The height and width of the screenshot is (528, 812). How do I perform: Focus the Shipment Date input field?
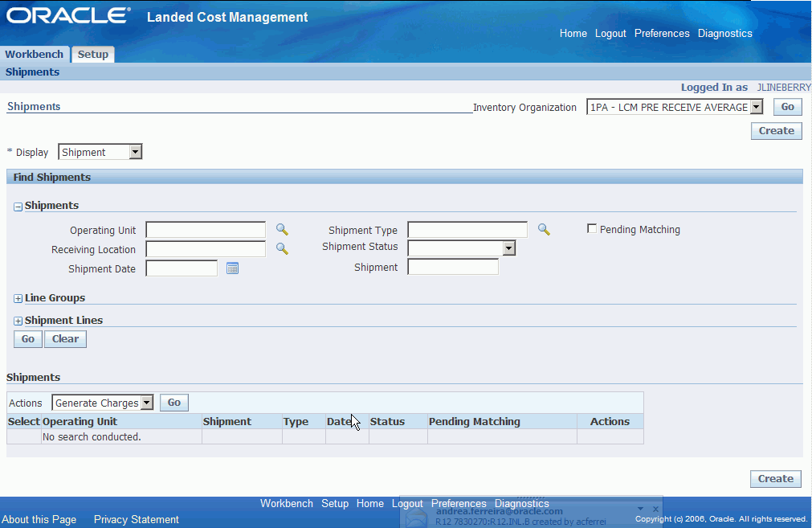click(x=182, y=268)
